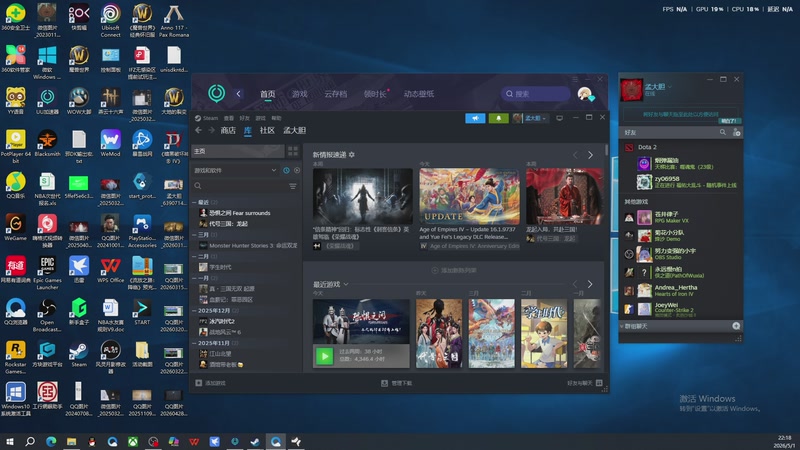Click the friends list search magnifier
800x450 pixels.
click(x=722, y=132)
